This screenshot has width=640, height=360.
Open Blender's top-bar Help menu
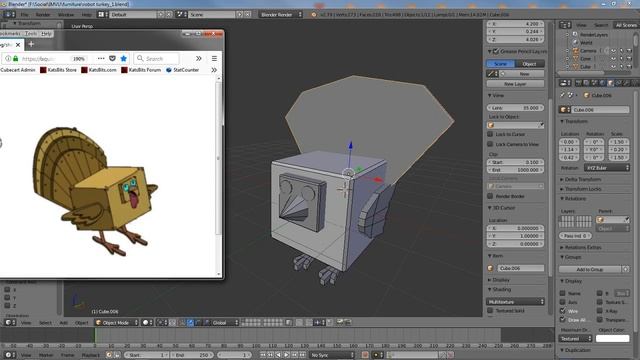click(x=86, y=15)
